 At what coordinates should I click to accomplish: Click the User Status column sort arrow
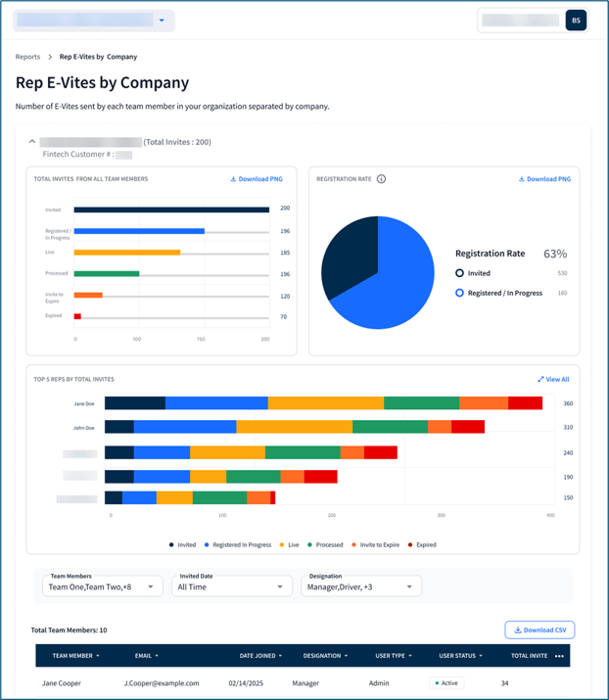point(484,656)
